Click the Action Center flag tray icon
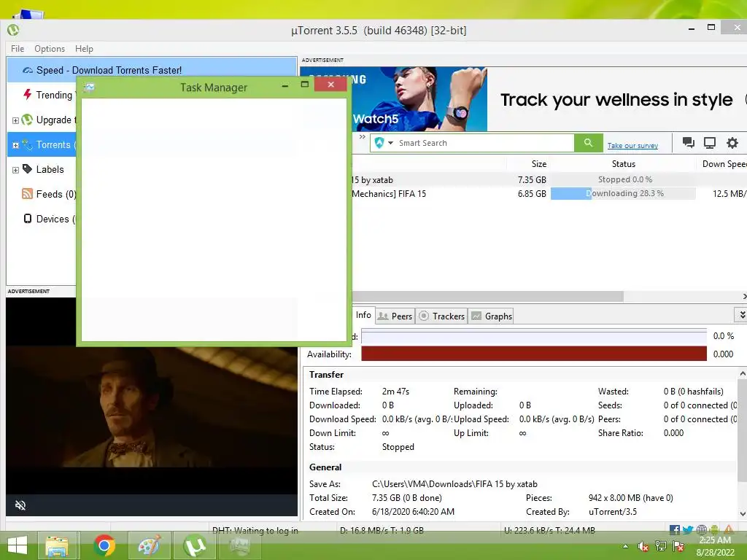Screen dimensions: 747x560 678,546
